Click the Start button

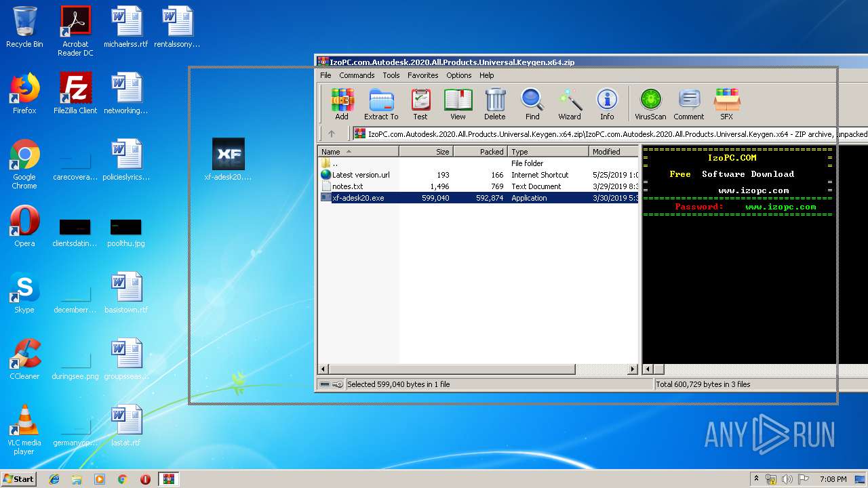(19, 479)
